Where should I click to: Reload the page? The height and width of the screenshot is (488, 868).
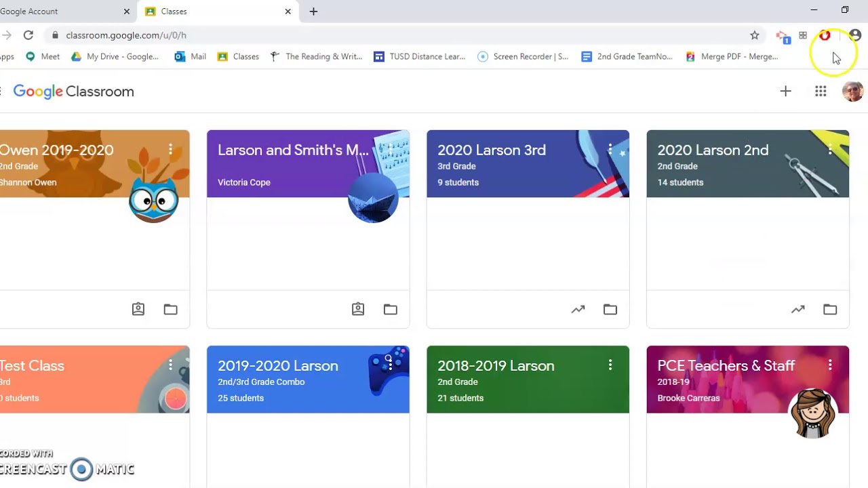[28, 35]
